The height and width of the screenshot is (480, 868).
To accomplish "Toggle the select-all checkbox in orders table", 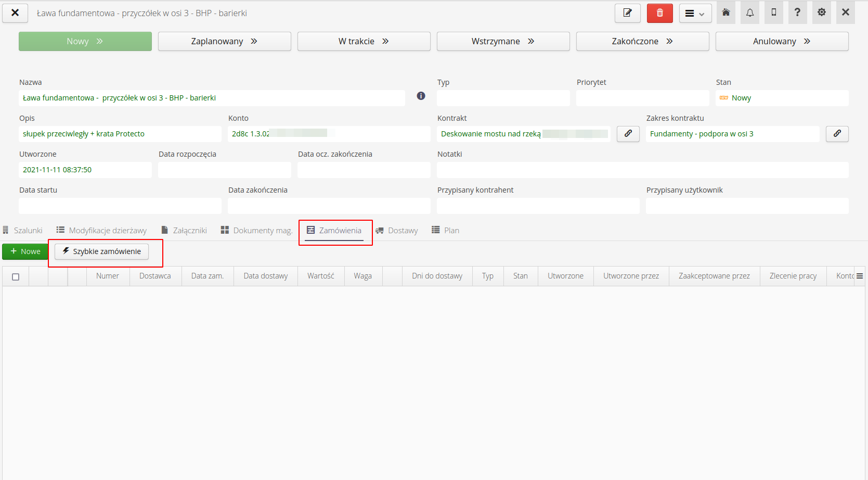I will coord(16,276).
